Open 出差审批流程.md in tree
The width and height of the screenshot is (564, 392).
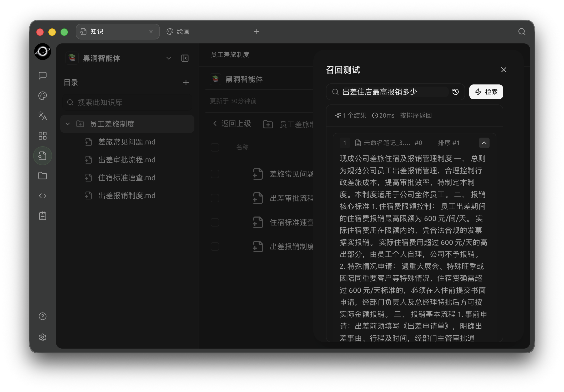tap(127, 160)
